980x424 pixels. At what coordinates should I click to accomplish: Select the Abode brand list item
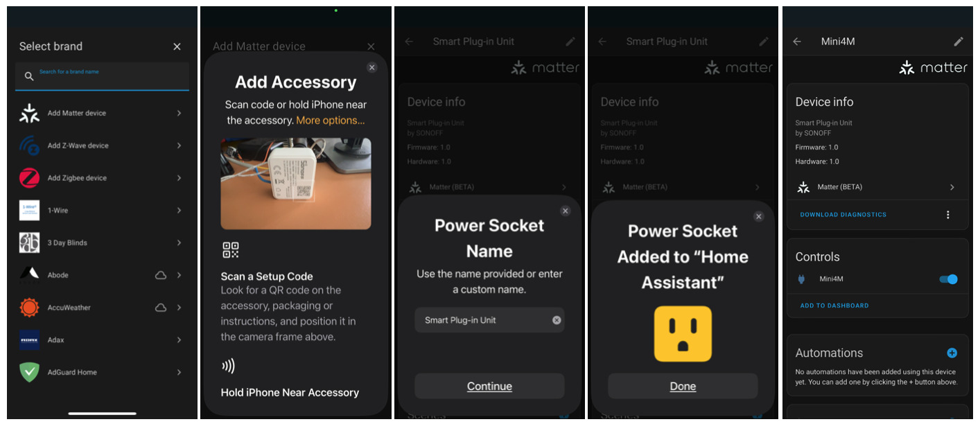(x=102, y=275)
